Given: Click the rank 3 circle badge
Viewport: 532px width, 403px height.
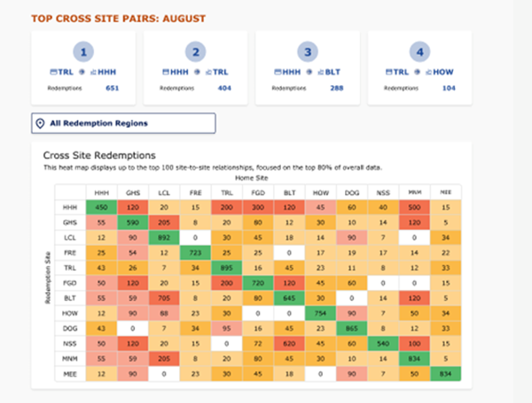Looking at the screenshot, I should pyautogui.click(x=308, y=51).
